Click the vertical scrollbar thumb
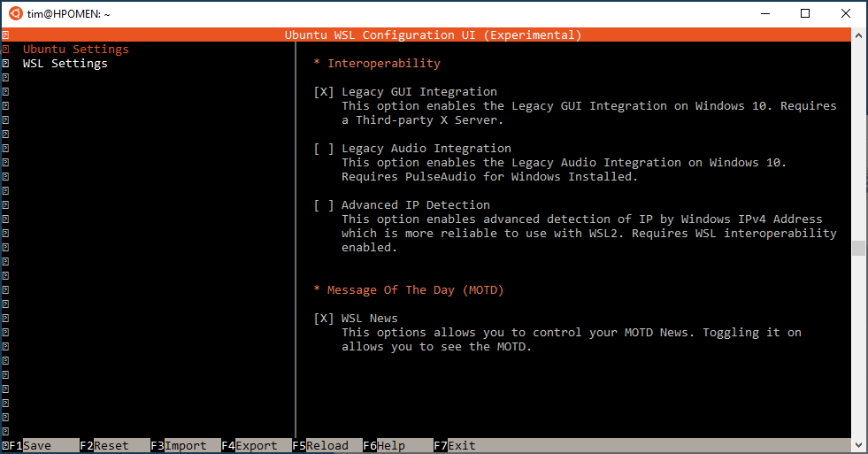 click(x=858, y=249)
